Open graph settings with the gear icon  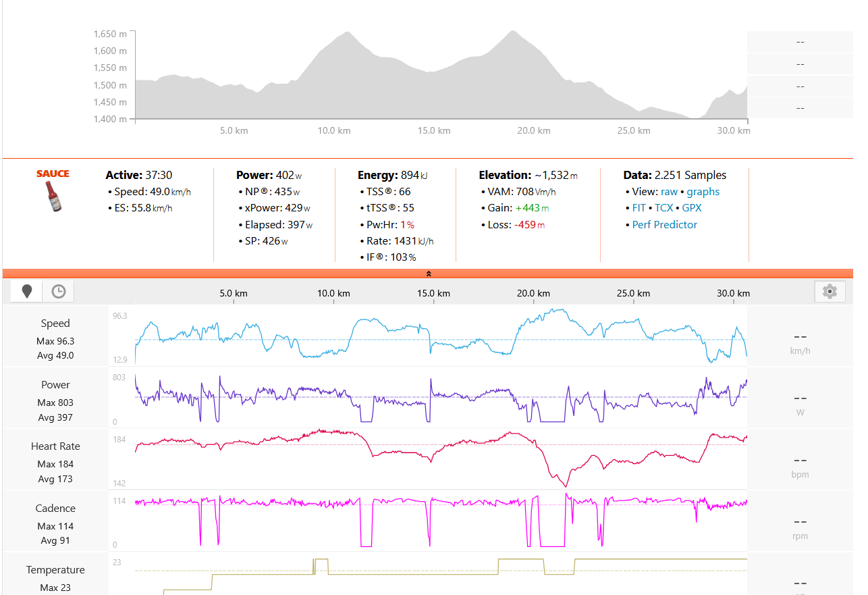coord(830,291)
